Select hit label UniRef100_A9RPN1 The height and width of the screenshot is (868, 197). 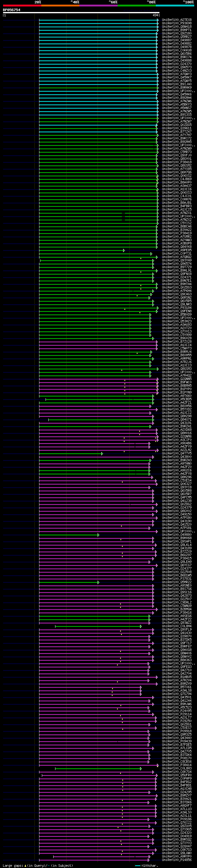(x=176, y=358)
